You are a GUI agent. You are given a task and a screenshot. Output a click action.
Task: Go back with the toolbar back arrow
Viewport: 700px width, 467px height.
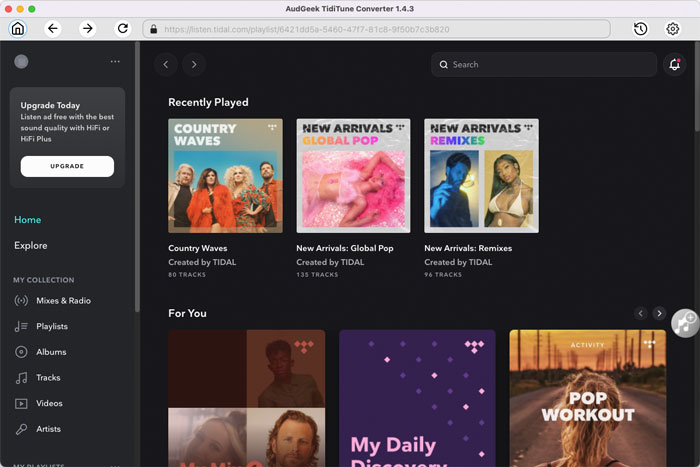53,29
